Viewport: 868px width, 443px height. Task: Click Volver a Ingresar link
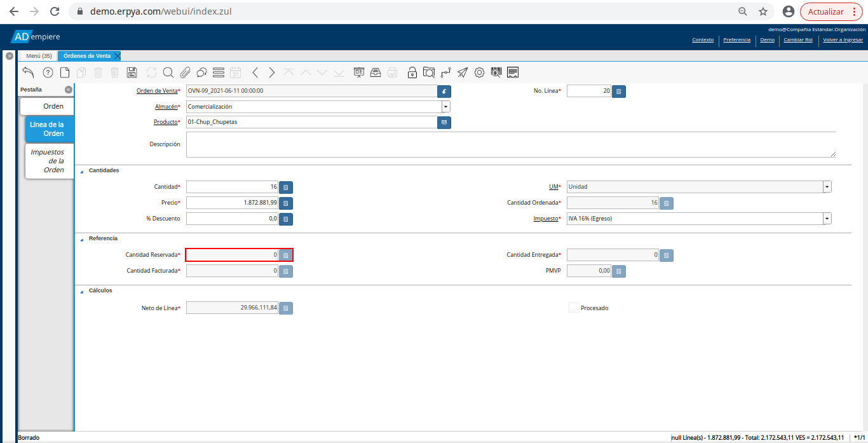coord(843,39)
